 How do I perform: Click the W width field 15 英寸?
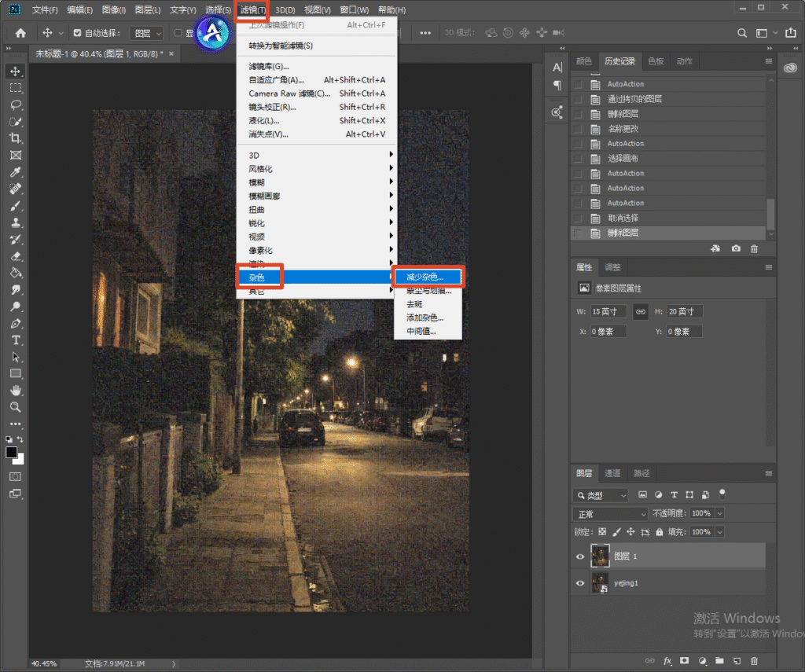(608, 311)
